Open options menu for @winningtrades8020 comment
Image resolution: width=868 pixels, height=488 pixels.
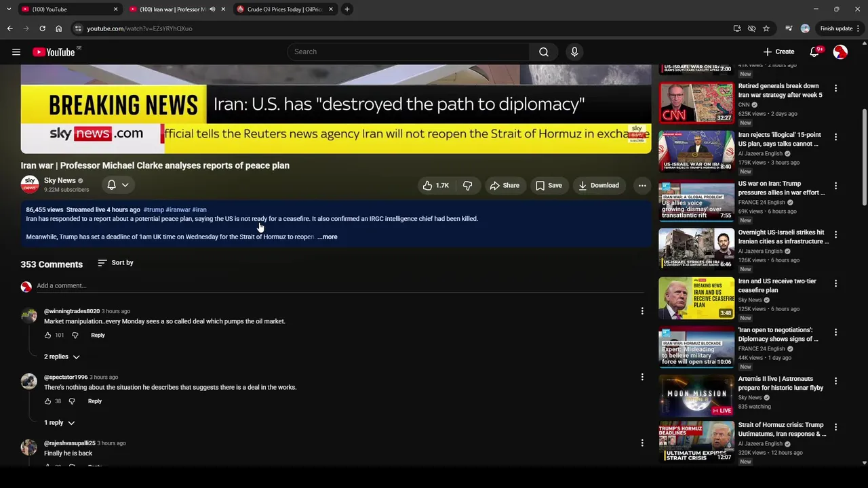coord(642,311)
